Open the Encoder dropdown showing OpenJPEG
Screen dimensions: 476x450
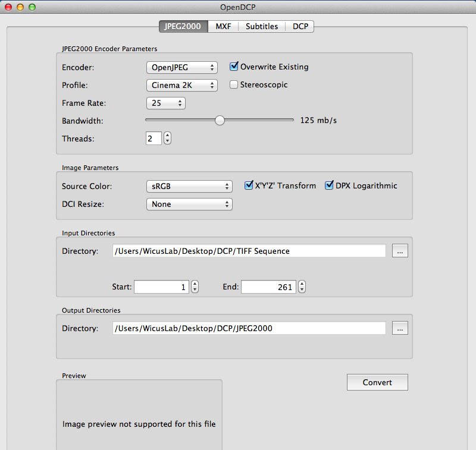point(182,67)
